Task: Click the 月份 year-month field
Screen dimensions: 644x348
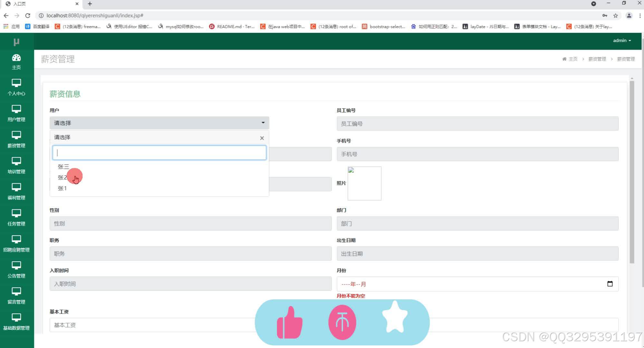Action: pyautogui.click(x=478, y=284)
